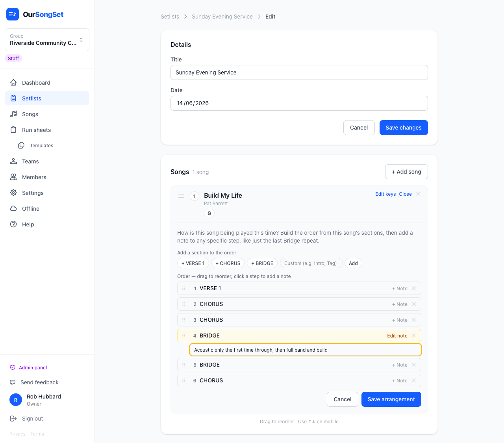Click Save arrangement button

click(391, 399)
